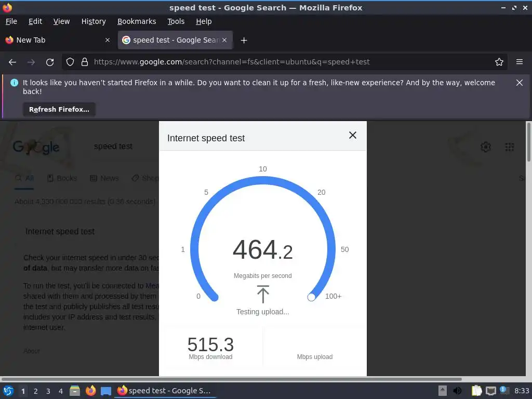
Task: Open the Firefox hamburger menu
Action: [520, 62]
